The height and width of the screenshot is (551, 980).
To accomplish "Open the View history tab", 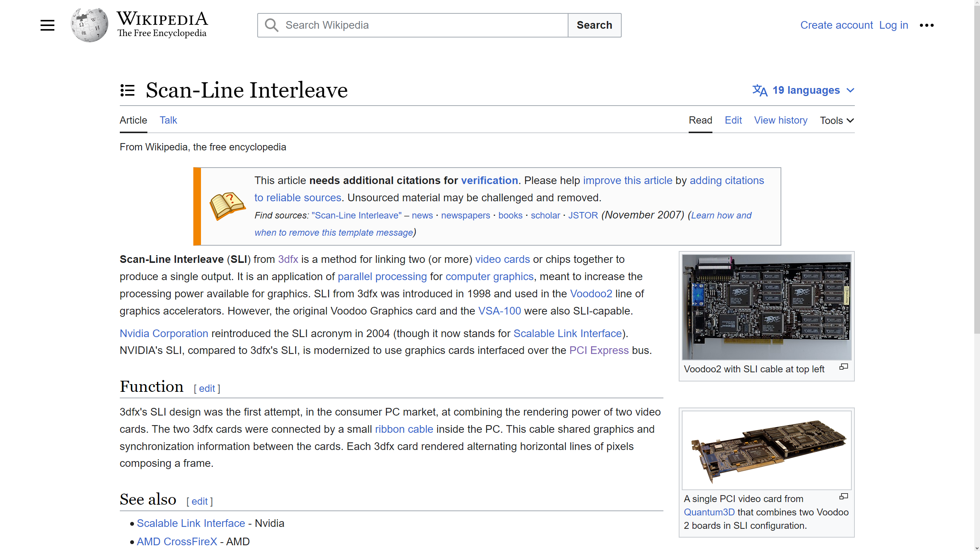I will (x=781, y=120).
